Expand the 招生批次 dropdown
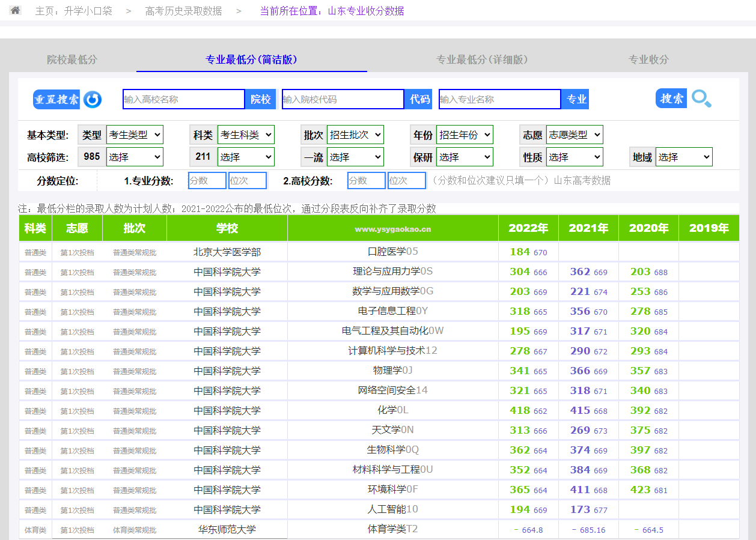The width and height of the screenshot is (756, 540). (x=355, y=135)
